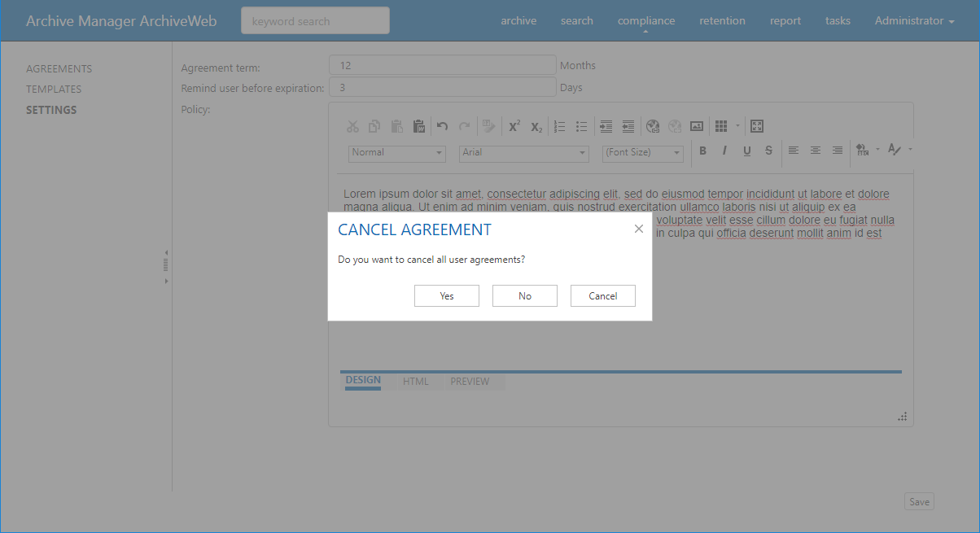The image size is (980, 533).
Task: Click the Undo arrow icon
Action: pos(443,126)
